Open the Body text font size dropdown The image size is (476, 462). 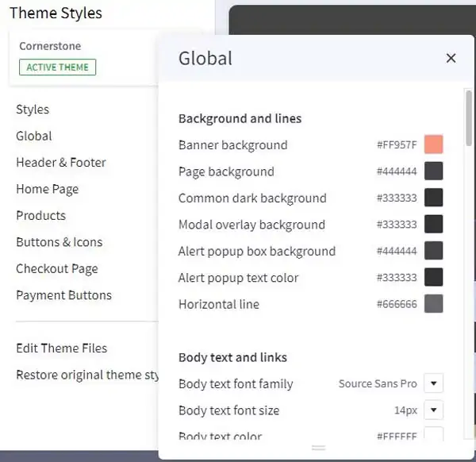[433, 410]
